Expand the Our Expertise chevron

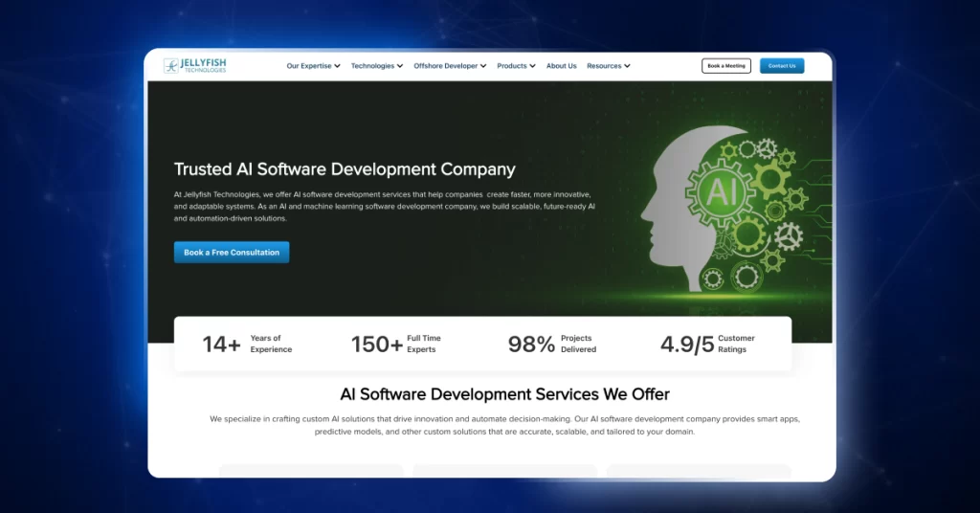click(x=338, y=66)
